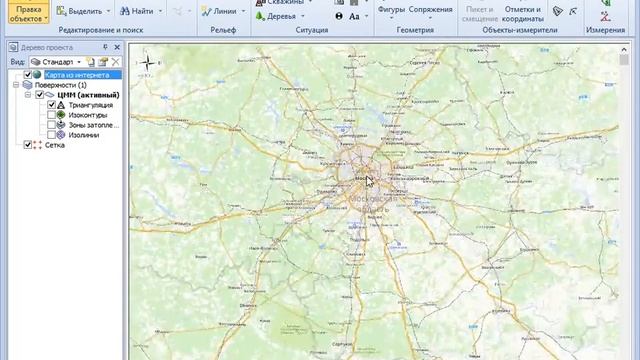The height and width of the screenshot is (360, 640).
Task: Open the Линии dropdown arrow
Action: [x=244, y=11]
